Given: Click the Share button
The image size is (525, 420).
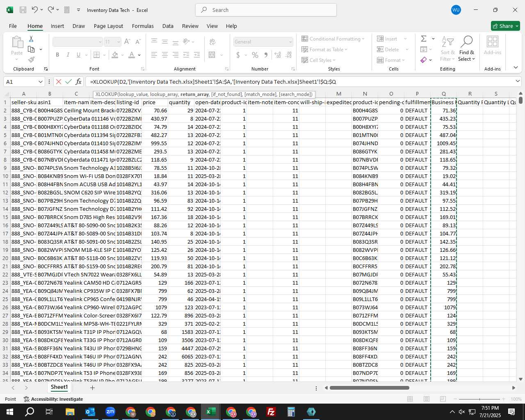Looking at the screenshot, I should [x=505, y=26].
